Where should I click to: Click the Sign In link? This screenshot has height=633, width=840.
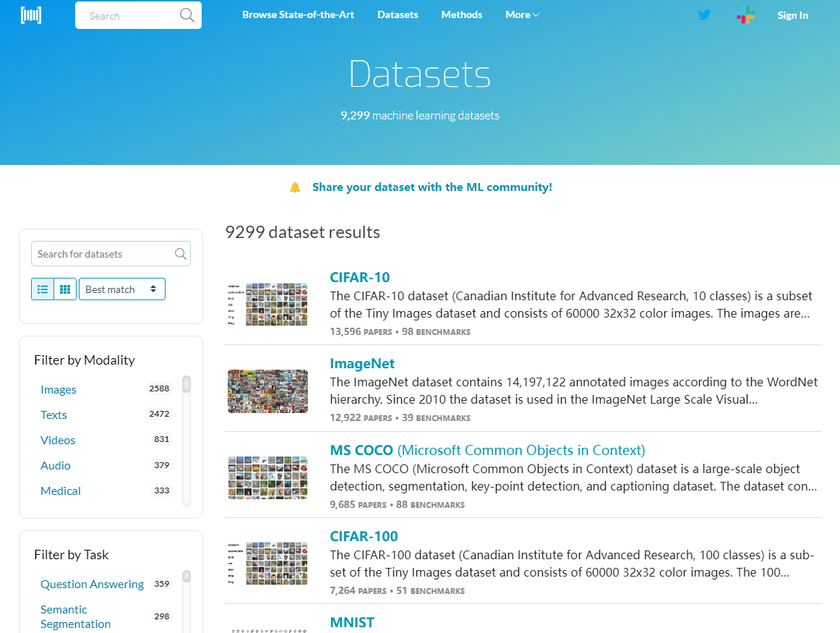(x=792, y=14)
